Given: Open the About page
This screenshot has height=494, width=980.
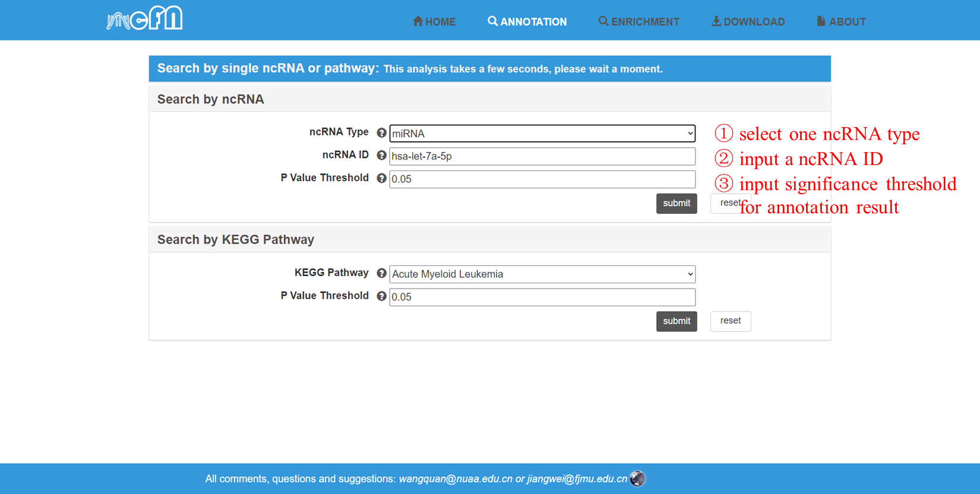Looking at the screenshot, I should click(841, 22).
